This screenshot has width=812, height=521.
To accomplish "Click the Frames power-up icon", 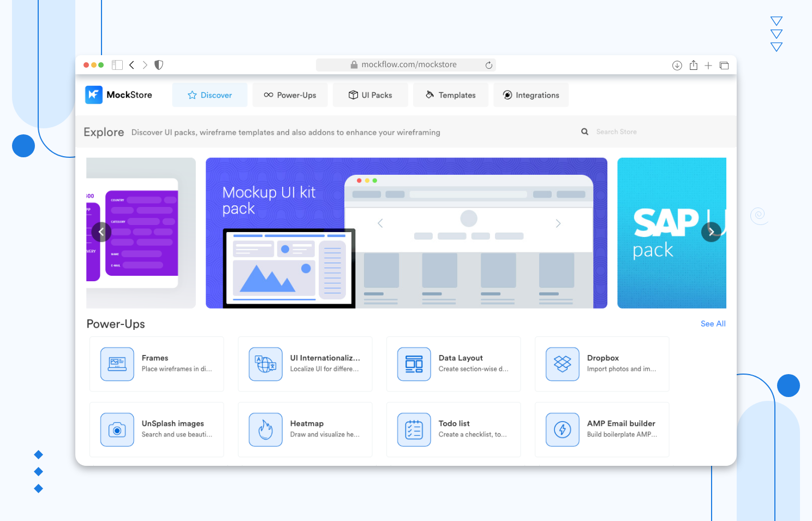I will click(117, 364).
